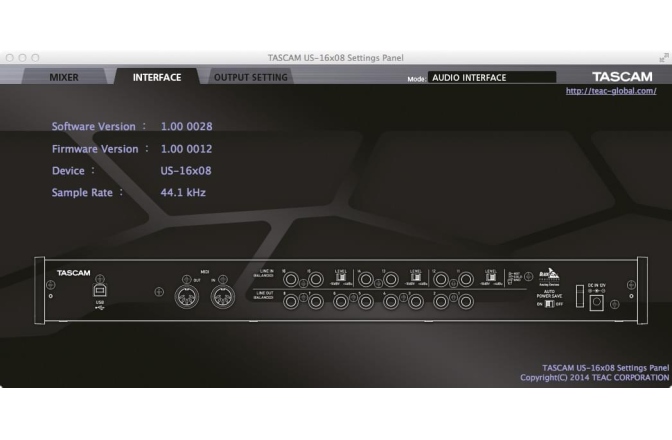Screen dimensions: 672x440
Task: Select the sample rate value '44.1 kHz'
Action: click(183, 193)
